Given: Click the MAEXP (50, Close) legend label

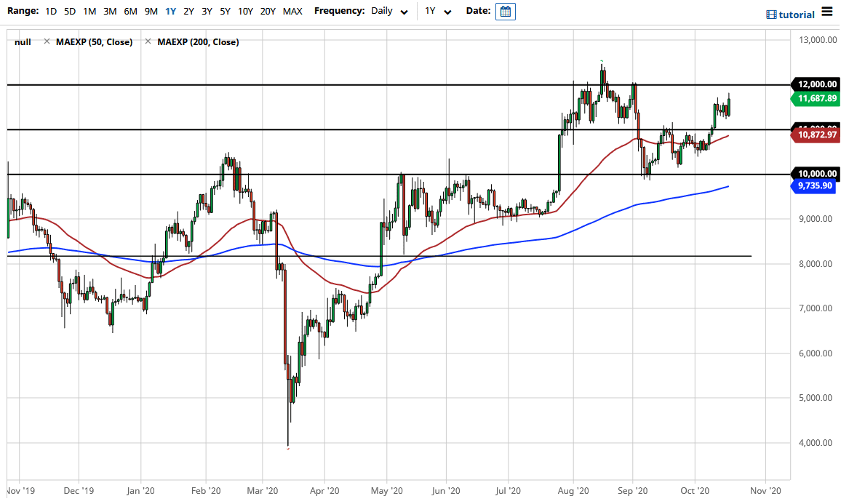Looking at the screenshot, I should point(95,42).
